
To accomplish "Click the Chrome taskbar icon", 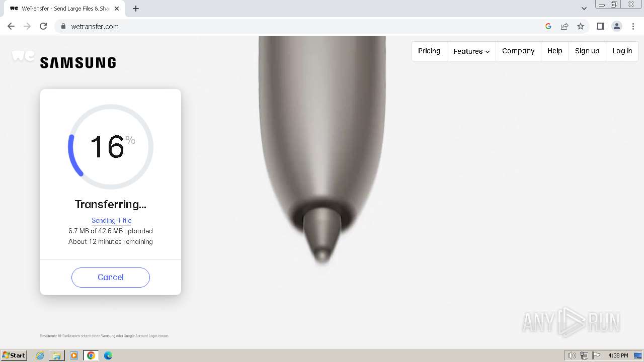I will click(x=91, y=355).
